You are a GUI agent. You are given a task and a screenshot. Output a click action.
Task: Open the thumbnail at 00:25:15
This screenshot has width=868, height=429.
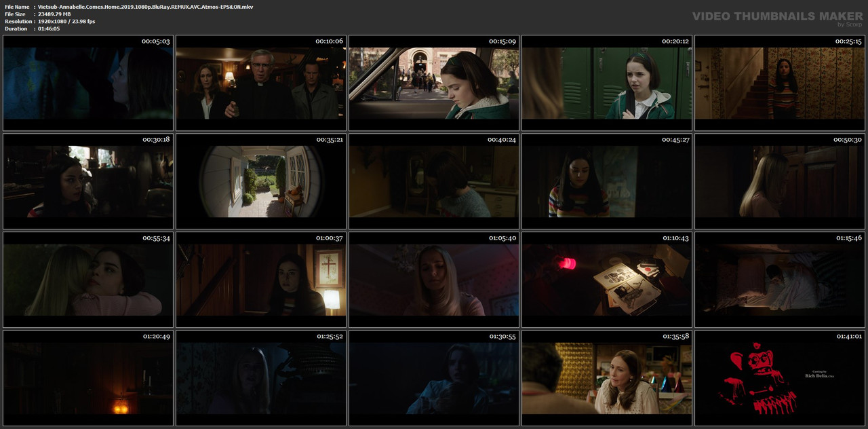pyautogui.click(x=780, y=83)
